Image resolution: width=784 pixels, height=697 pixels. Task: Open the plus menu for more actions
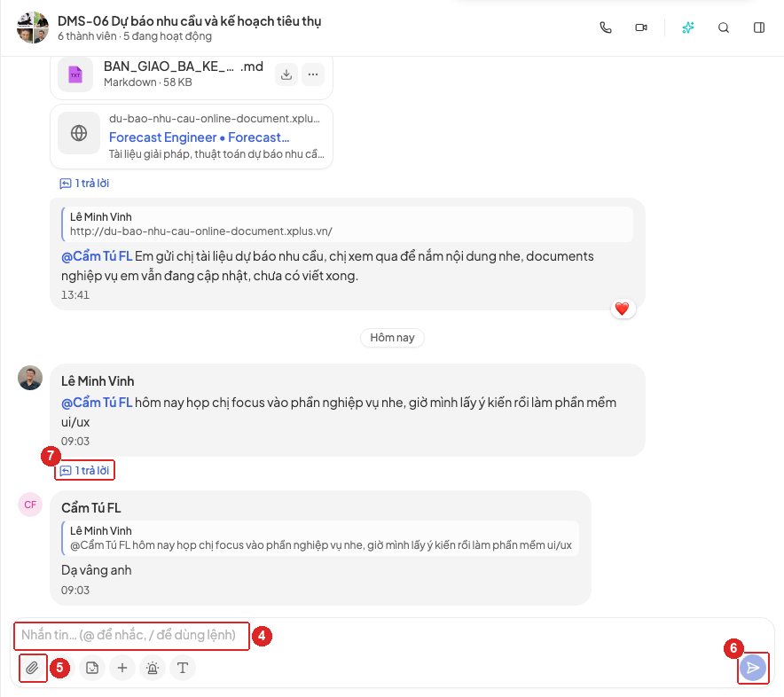[x=122, y=668]
